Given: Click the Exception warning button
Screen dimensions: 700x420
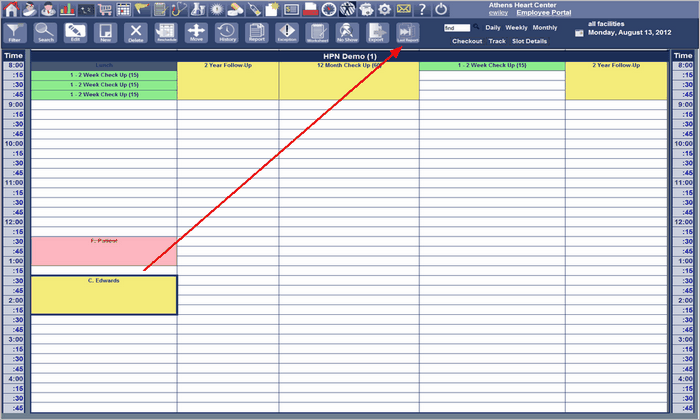Looking at the screenshot, I should pyautogui.click(x=287, y=33).
